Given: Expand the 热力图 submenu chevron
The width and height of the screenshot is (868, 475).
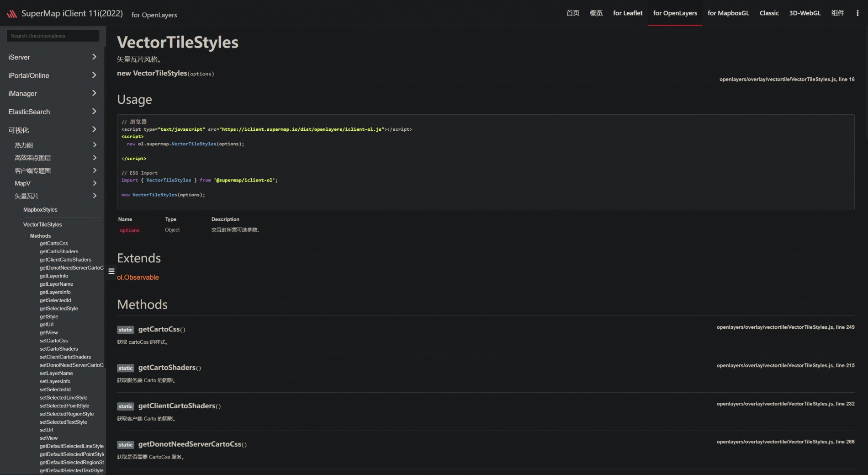Looking at the screenshot, I should (x=95, y=145).
